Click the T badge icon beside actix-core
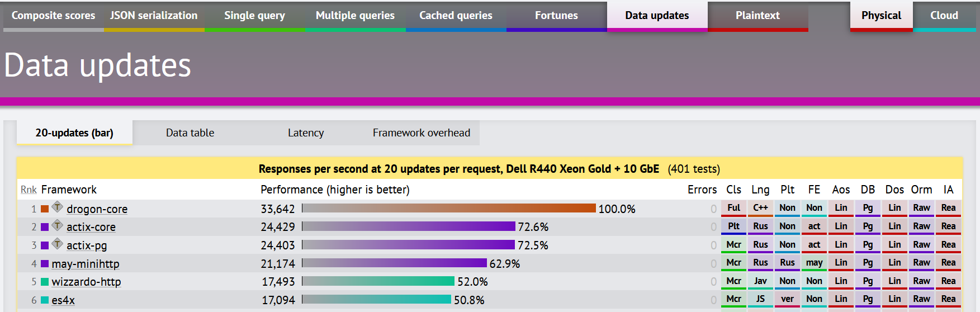The height and width of the screenshot is (312, 980). (x=57, y=226)
